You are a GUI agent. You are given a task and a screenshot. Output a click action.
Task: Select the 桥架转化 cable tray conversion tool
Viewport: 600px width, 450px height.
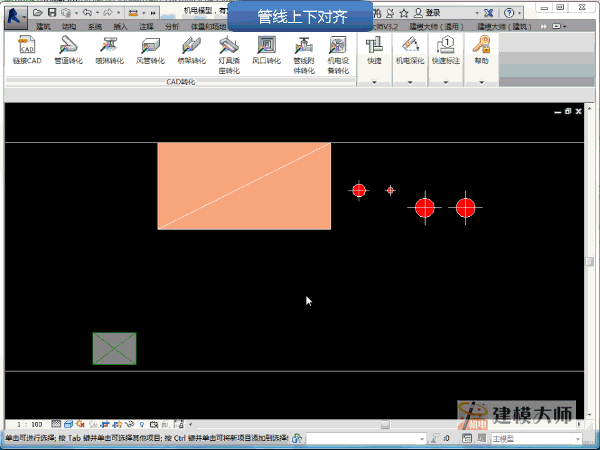[191, 50]
